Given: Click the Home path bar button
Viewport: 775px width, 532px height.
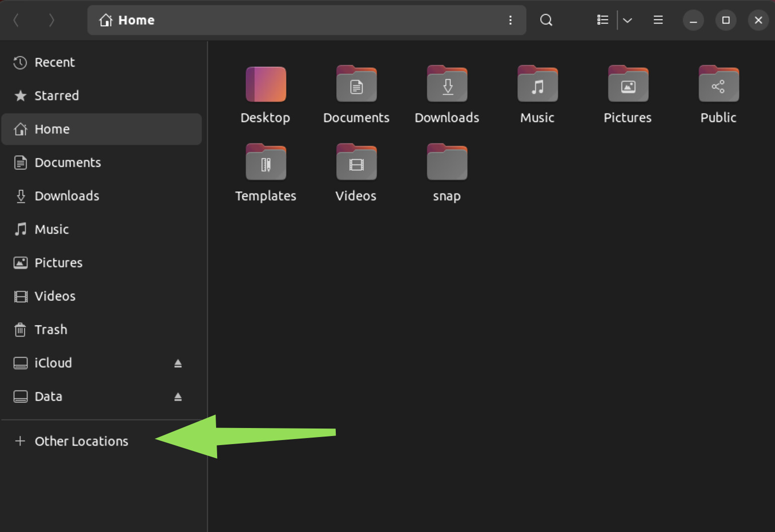Looking at the screenshot, I should tap(128, 20).
